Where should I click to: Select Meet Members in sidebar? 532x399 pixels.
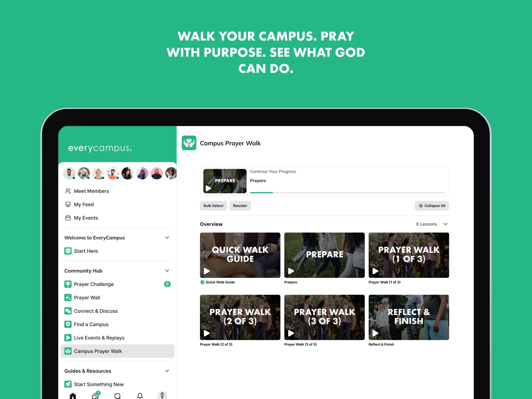pyautogui.click(x=117, y=191)
